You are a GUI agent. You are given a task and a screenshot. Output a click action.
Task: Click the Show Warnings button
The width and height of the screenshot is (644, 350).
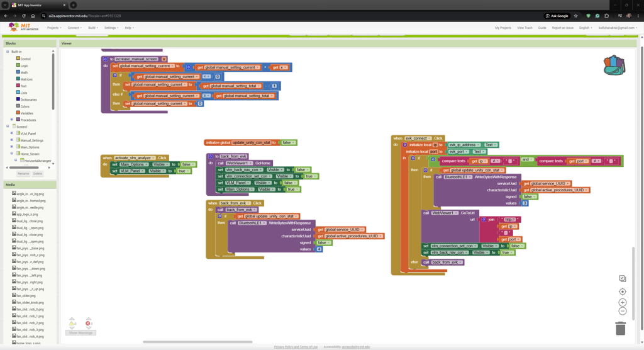click(80, 333)
